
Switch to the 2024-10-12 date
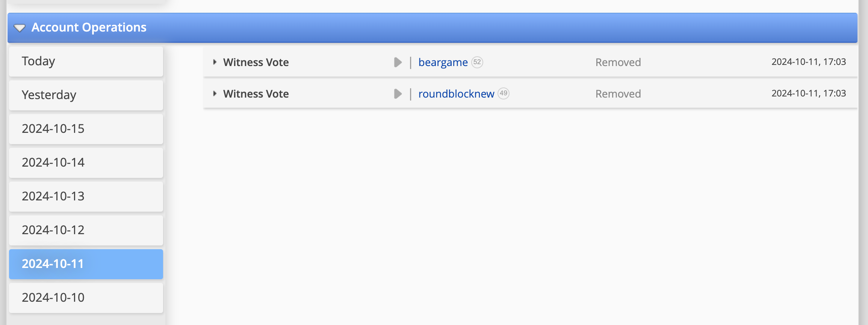tap(86, 230)
